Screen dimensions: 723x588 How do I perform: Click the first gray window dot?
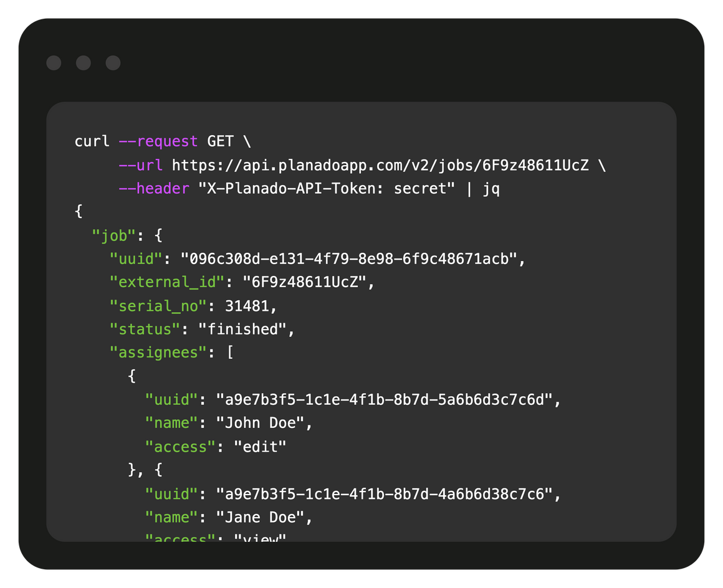coord(54,63)
